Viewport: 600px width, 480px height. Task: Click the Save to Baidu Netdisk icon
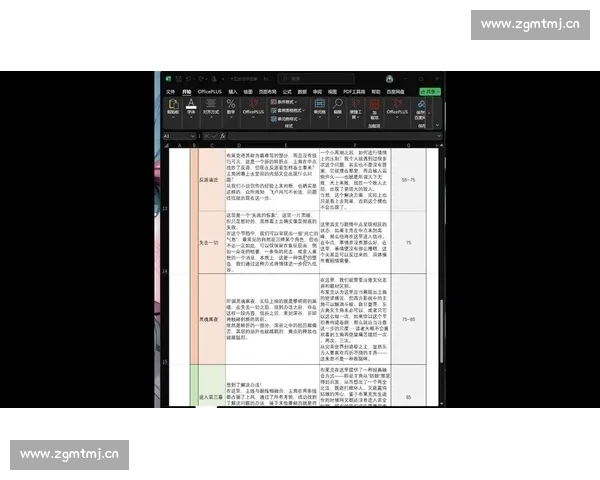point(421,104)
